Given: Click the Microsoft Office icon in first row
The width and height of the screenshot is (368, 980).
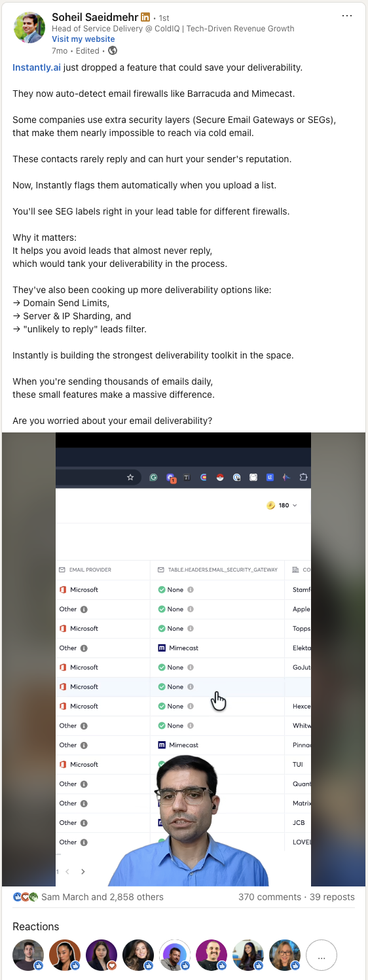Looking at the screenshot, I should [x=63, y=589].
